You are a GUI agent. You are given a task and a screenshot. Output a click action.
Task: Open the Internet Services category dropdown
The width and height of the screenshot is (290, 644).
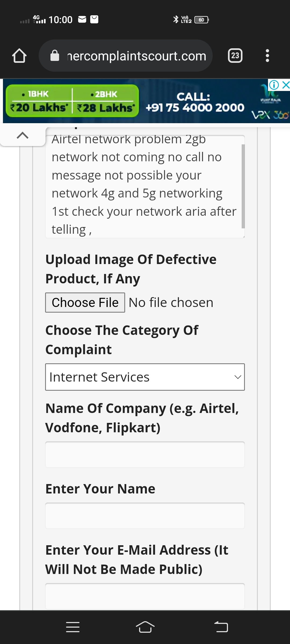[x=145, y=377]
